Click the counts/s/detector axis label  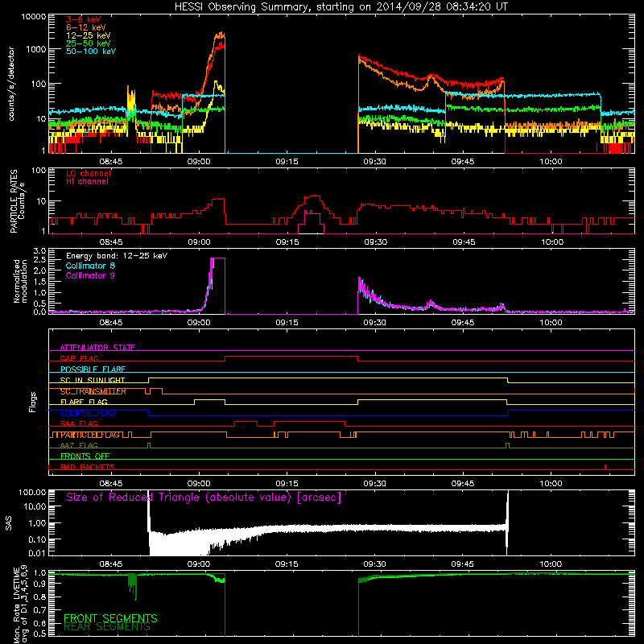[11, 84]
